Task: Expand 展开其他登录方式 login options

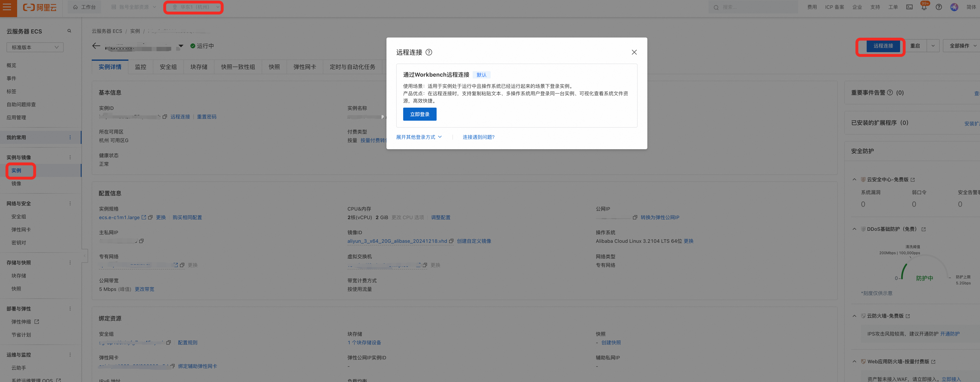Action: pyautogui.click(x=418, y=137)
